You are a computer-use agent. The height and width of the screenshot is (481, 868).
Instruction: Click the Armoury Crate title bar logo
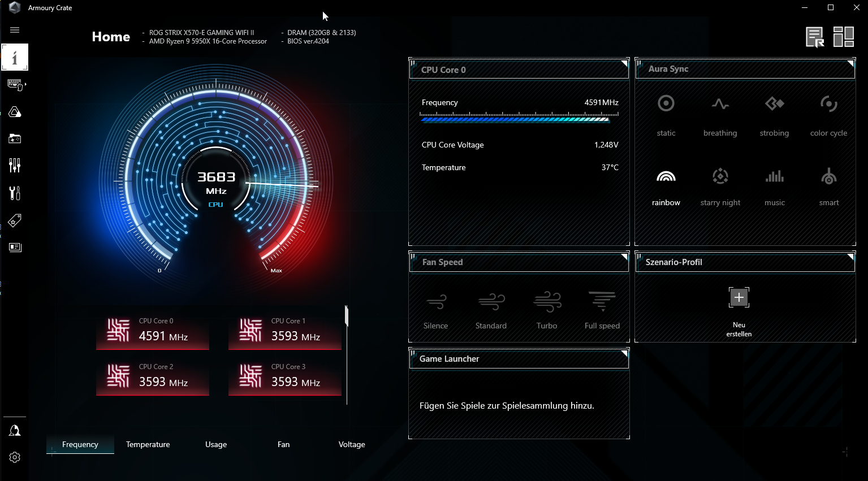15,8
